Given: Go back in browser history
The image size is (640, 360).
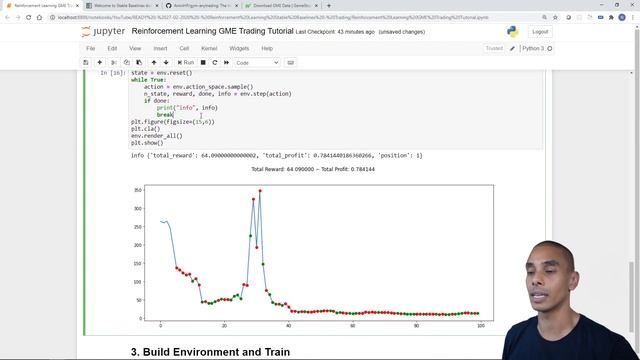Looking at the screenshot, I should [7, 18].
